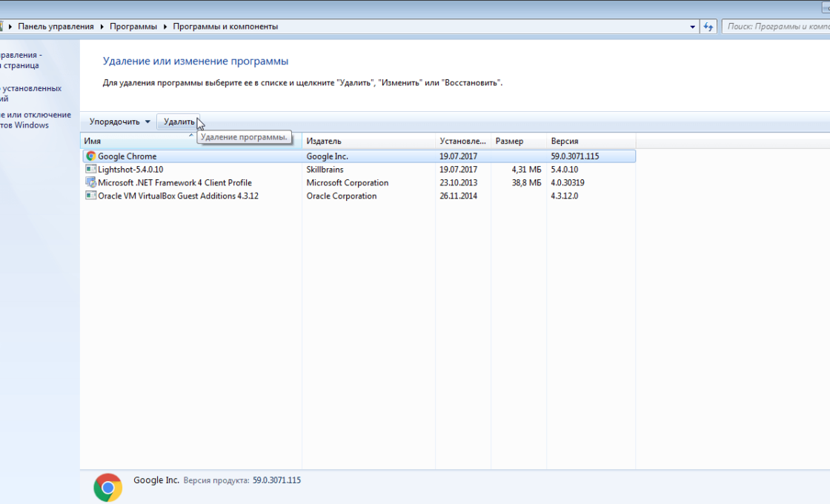
Task: Click the Удалить button
Action: tap(179, 122)
